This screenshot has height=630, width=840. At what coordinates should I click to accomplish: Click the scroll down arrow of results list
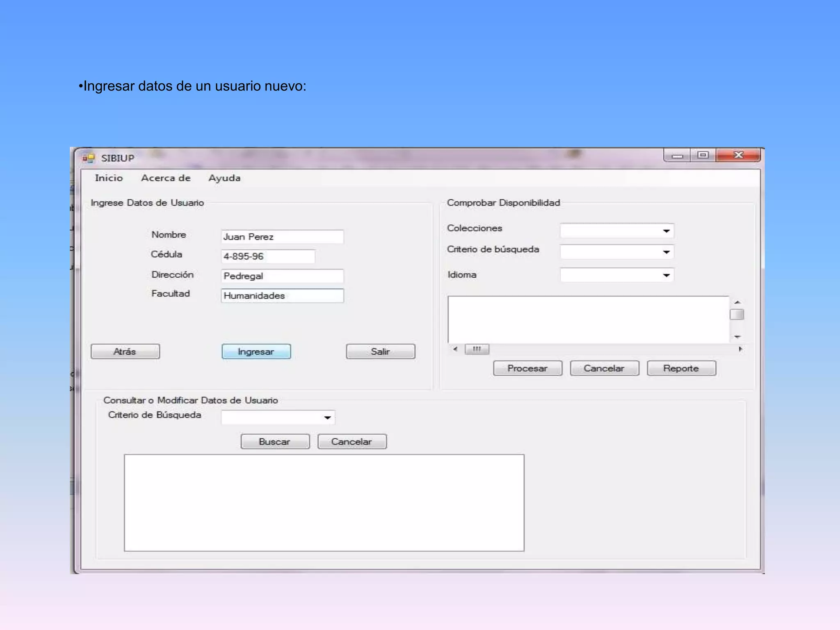click(x=737, y=337)
